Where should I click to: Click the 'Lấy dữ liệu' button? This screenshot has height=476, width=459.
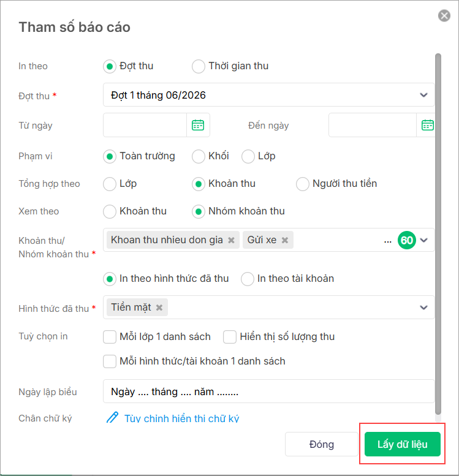(x=402, y=444)
